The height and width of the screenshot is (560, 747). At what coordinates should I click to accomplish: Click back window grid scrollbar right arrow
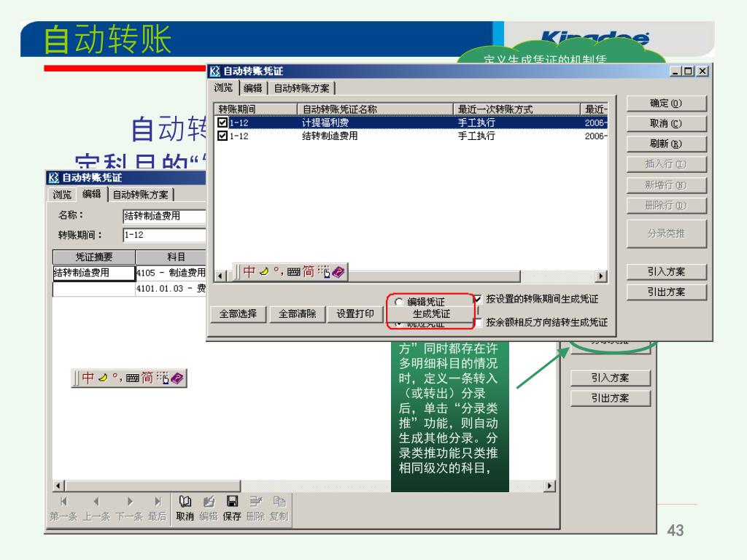(550, 486)
